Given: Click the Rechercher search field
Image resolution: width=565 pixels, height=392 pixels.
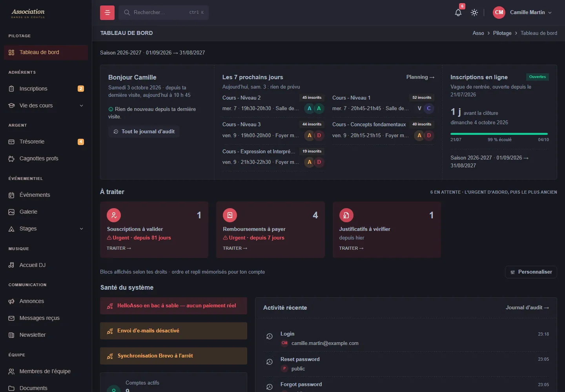Looking at the screenshot, I should click(x=164, y=13).
